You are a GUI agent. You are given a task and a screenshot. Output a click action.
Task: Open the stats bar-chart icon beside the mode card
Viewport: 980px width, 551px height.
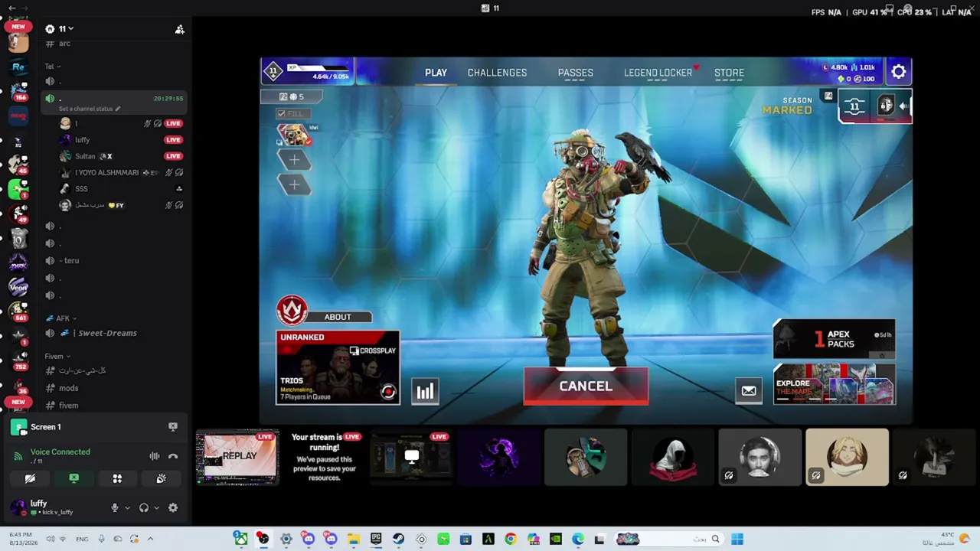pos(425,392)
